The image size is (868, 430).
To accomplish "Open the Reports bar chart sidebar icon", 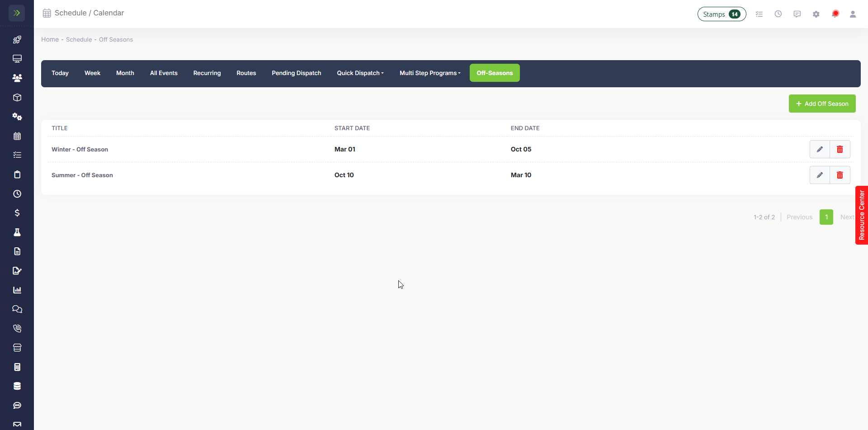I will (x=17, y=290).
